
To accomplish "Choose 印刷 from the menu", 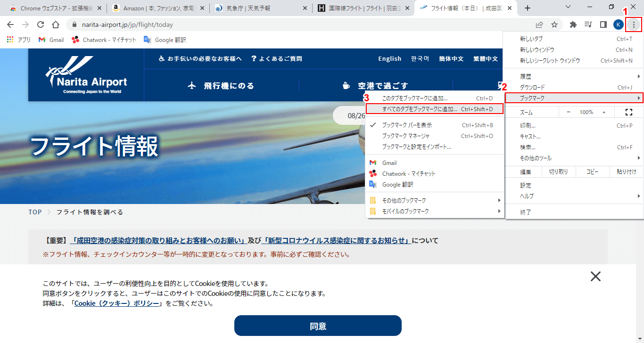I will [574, 125].
